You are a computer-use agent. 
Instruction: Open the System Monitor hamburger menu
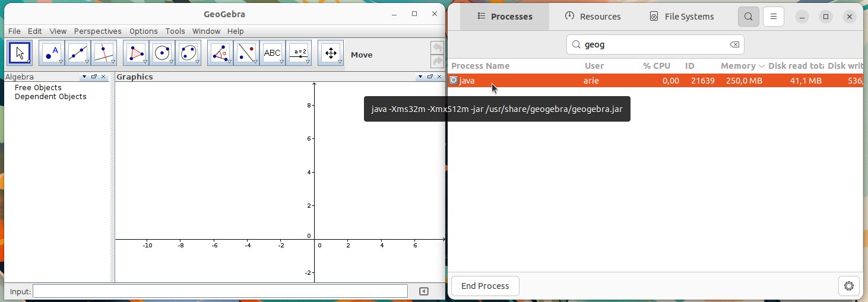(774, 17)
